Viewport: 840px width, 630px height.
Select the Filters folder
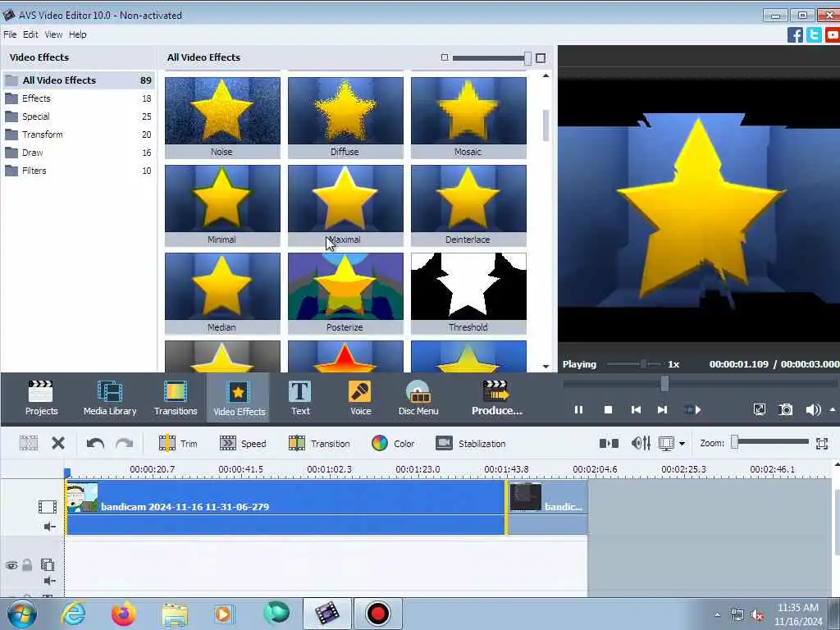(79, 171)
